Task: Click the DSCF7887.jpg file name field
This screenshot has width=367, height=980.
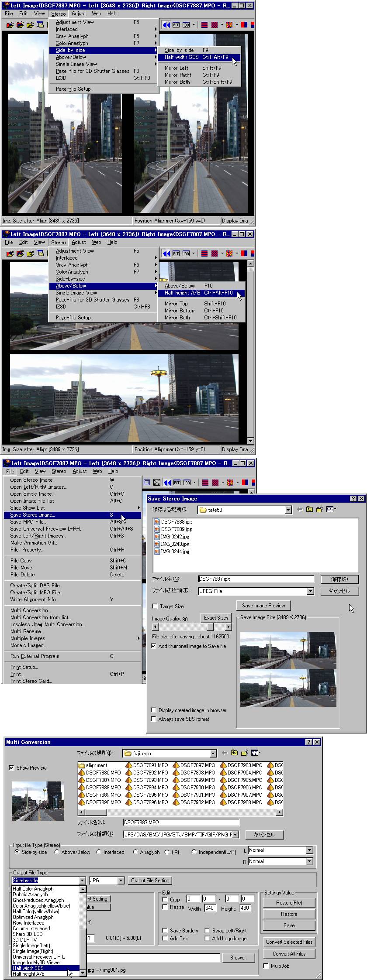Action: (x=256, y=579)
